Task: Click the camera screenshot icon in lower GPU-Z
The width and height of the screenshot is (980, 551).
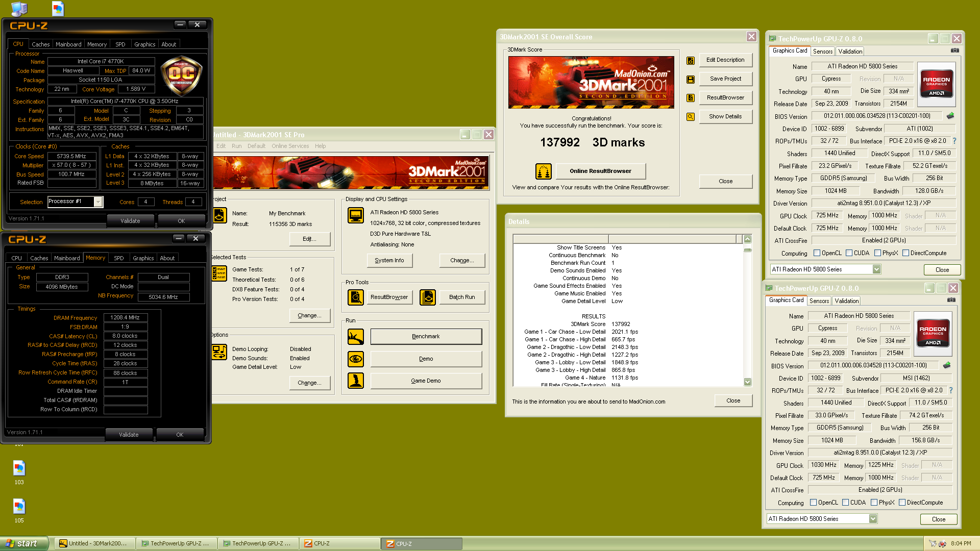Action: coord(951,300)
